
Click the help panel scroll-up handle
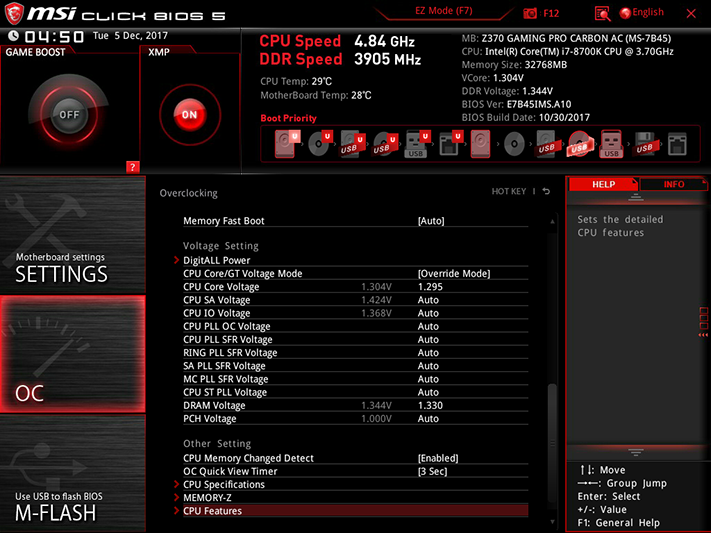pyautogui.click(x=635, y=196)
